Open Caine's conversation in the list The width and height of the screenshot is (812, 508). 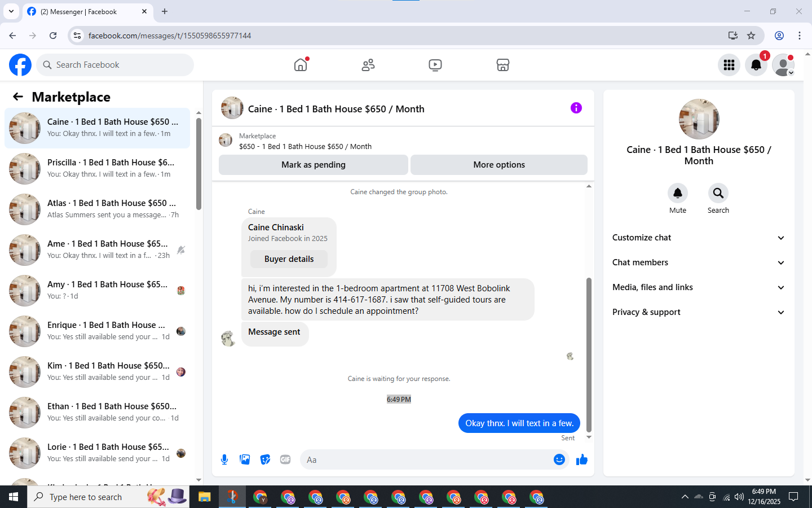click(97, 128)
